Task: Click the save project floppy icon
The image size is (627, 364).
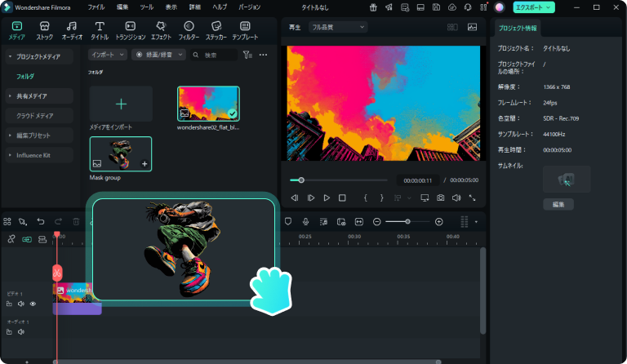Action: [436, 7]
